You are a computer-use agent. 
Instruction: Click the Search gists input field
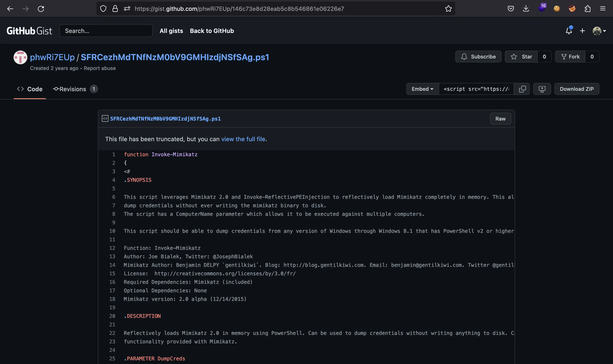[x=106, y=30]
